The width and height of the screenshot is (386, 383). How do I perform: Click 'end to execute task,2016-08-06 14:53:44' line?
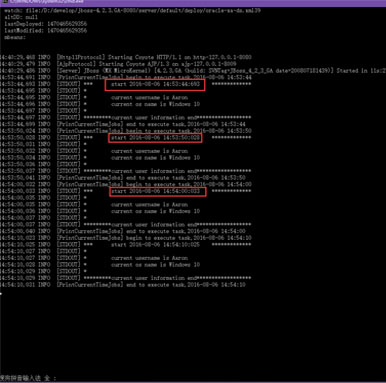[x=123, y=124]
